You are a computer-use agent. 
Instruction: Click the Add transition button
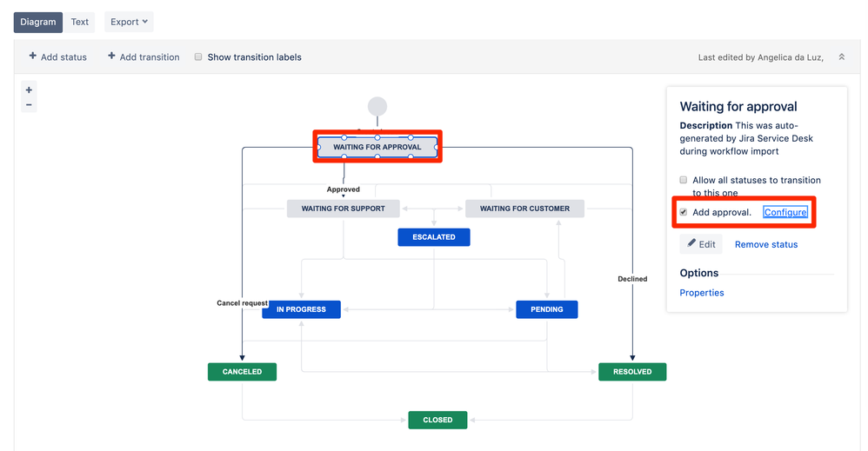[144, 57]
